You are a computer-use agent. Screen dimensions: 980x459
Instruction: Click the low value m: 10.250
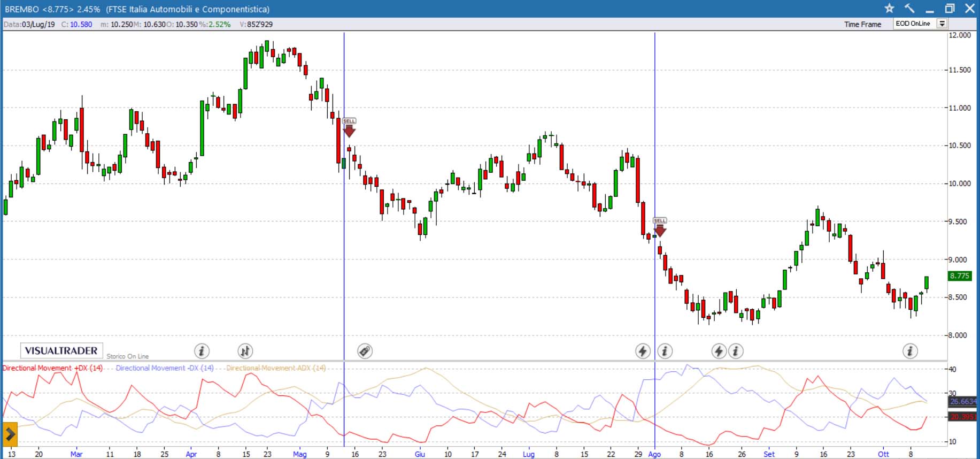[117, 24]
